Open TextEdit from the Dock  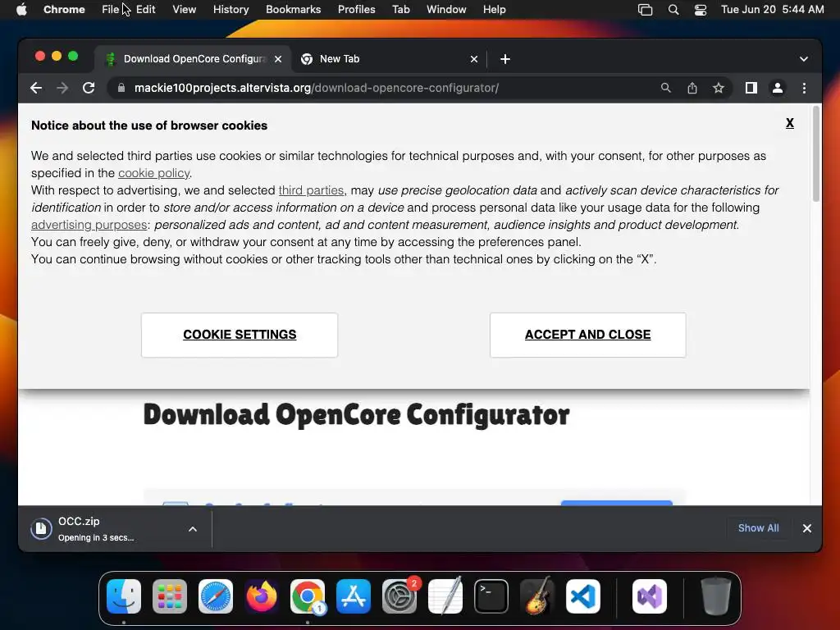(445, 596)
